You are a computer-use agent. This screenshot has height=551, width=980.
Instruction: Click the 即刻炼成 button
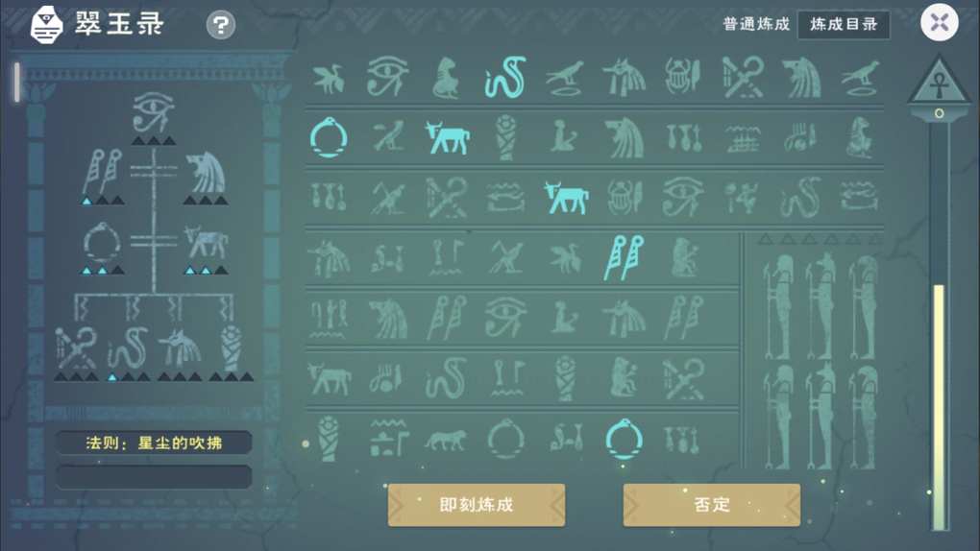coord(477,505)
